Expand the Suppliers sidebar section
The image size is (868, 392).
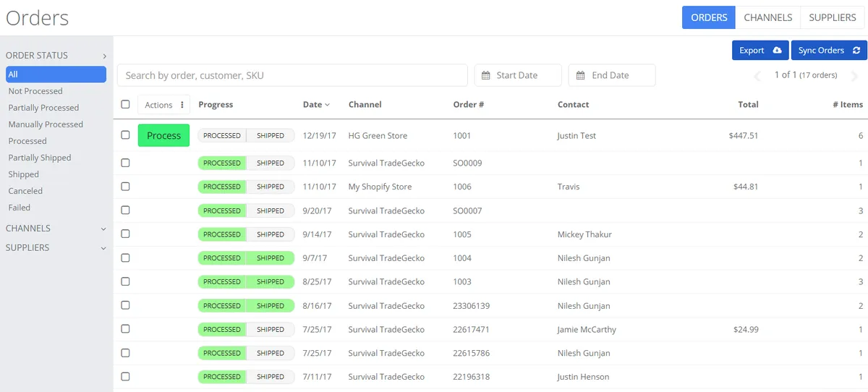(103, 248)
